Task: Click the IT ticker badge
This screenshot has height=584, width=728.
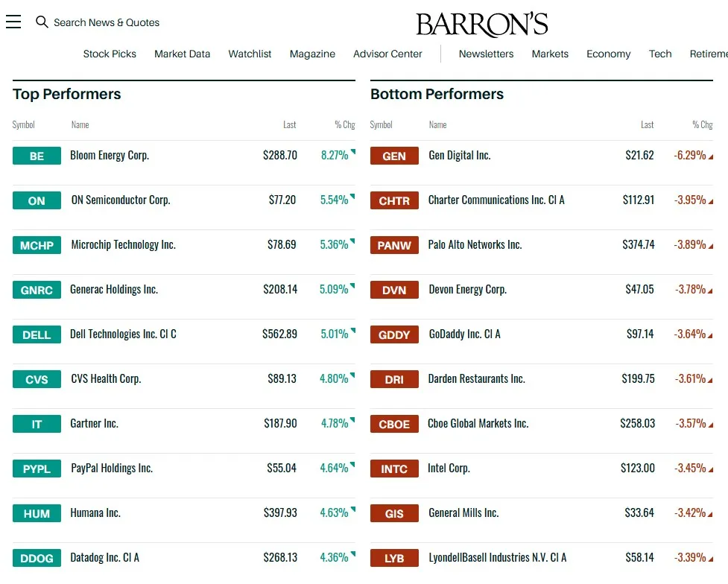Action: point(37,424)
